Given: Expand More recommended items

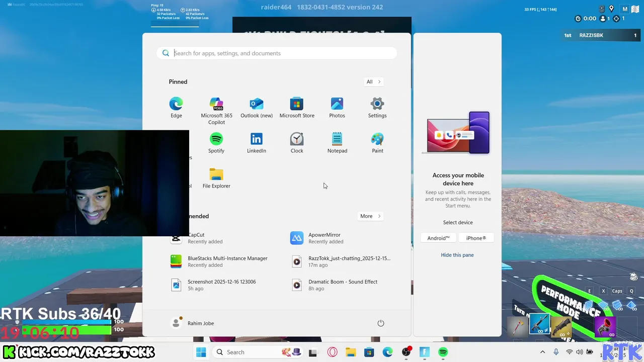Looking at the screenshot, I should point(371,216).
